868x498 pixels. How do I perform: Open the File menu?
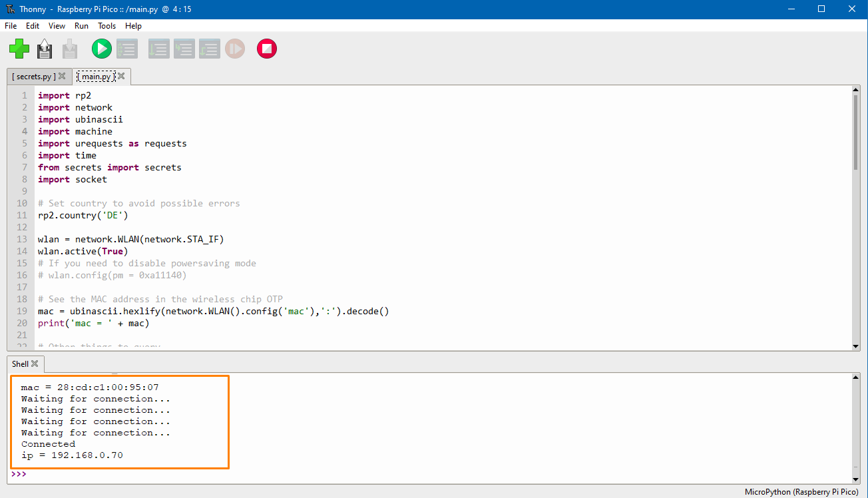pyautogui.click(x=11, y=26)
